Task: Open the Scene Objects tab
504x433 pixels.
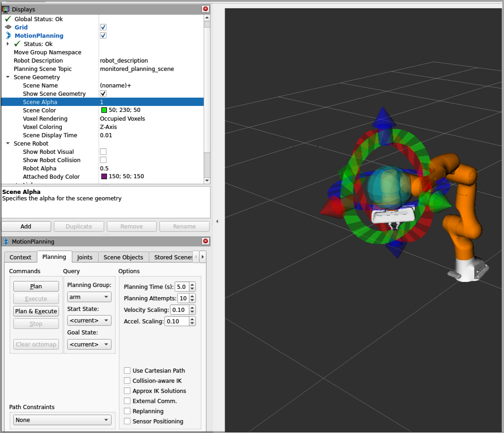Action: coord(123,257)
